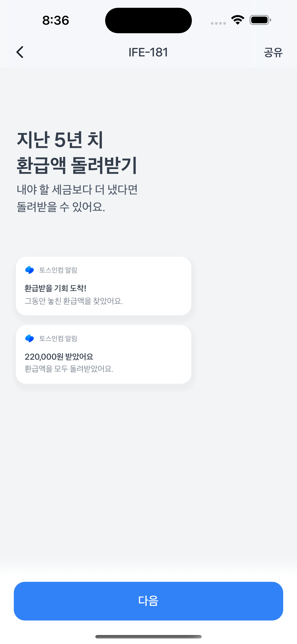Tap the Dynamic Island

point(148,20)
